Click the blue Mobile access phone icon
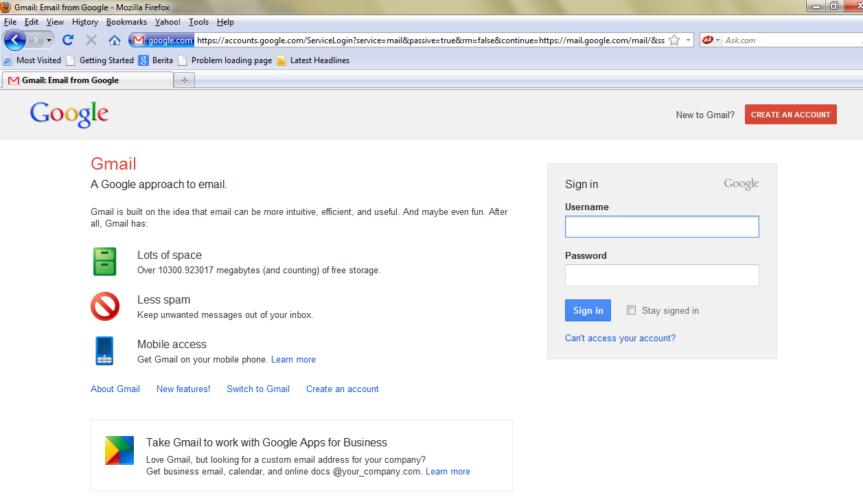The image size is (863, 504). [x=104, y=351]
